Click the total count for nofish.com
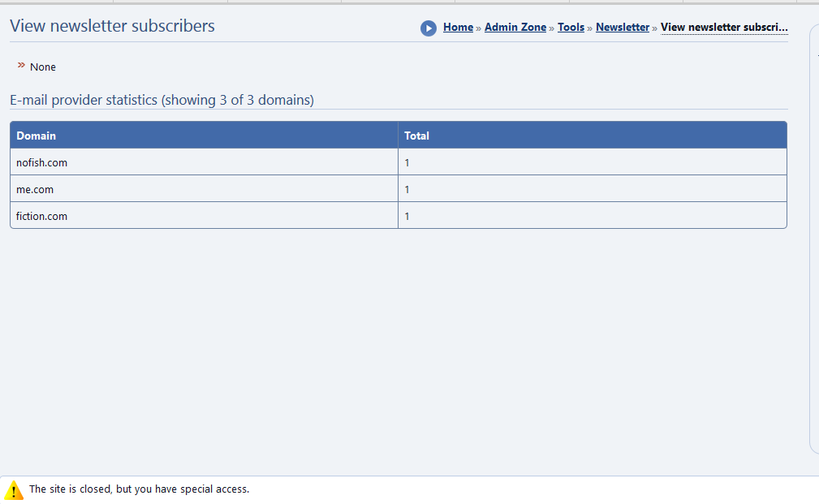 tap(407, 162)
